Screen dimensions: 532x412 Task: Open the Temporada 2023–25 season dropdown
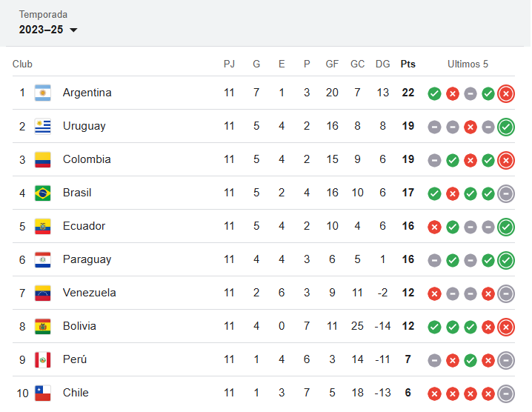click(48, 30)
